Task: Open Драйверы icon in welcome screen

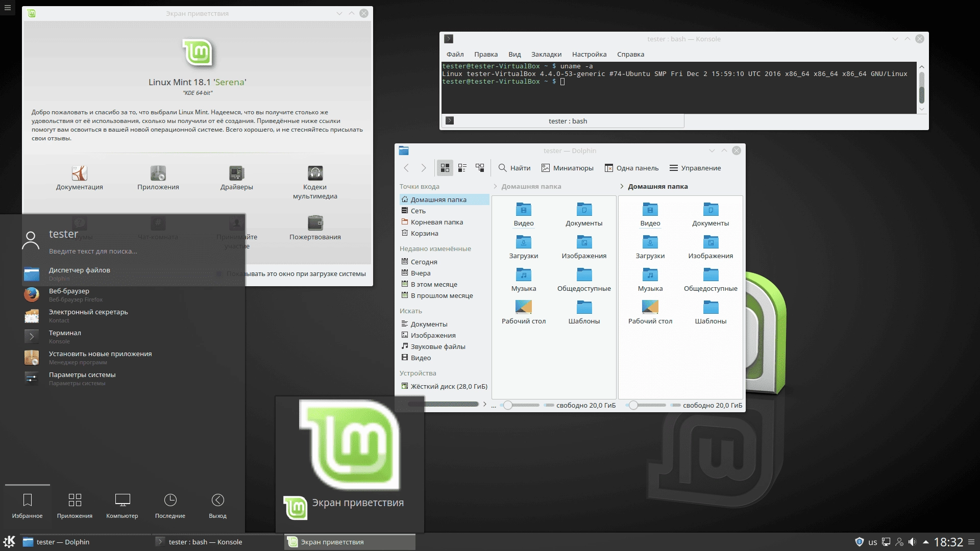Action: point(236,173)
